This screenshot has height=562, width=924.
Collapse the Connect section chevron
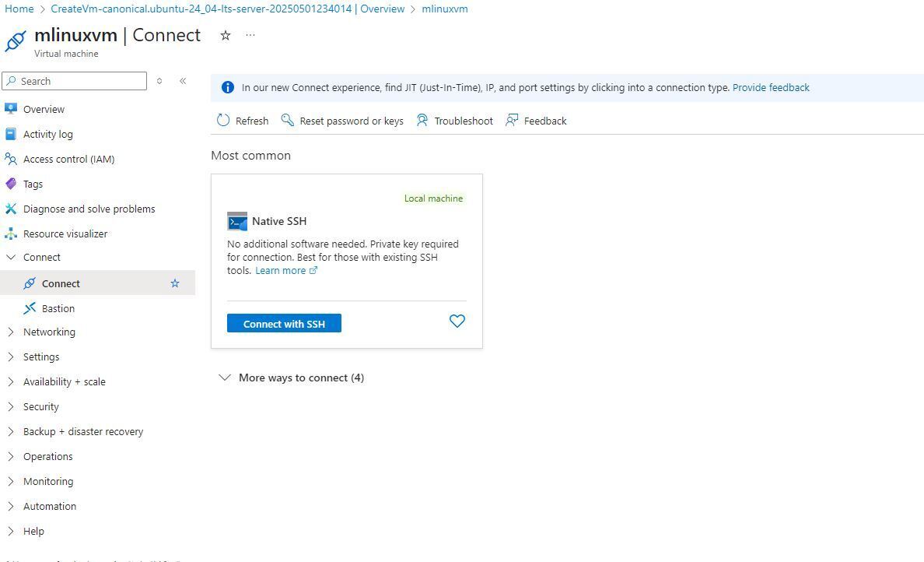[11, 257]
